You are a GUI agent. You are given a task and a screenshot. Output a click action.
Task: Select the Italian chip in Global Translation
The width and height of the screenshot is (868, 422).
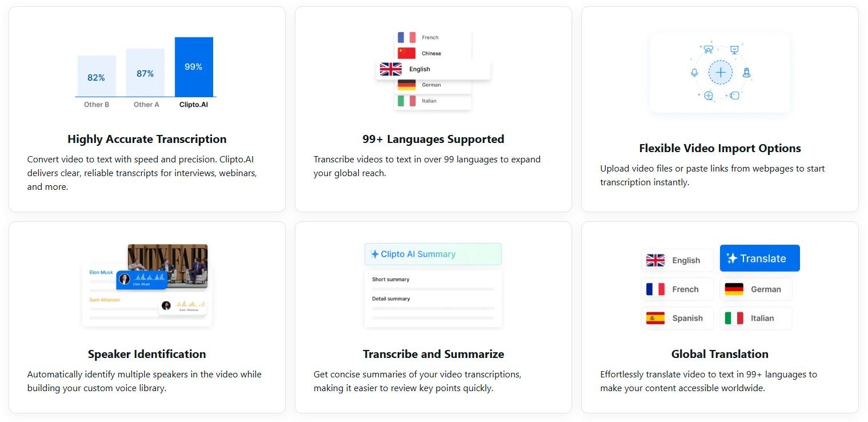[755, 319]
